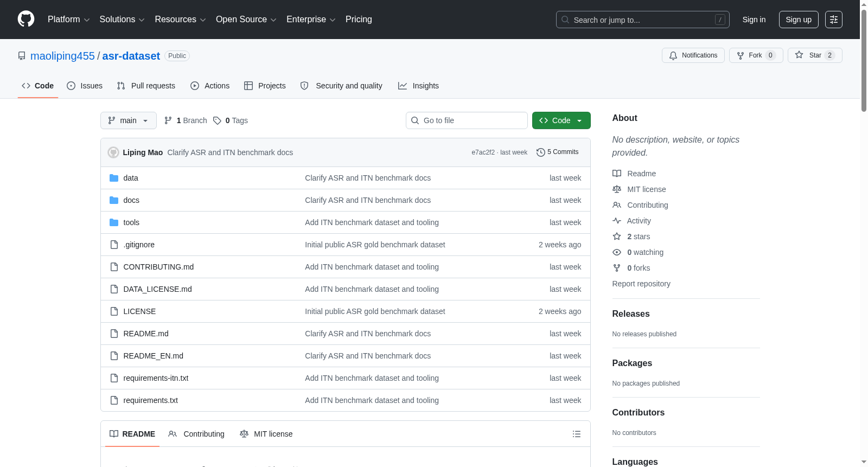This screenshot has width=868, height=467.
Task: Focus the Search or jump to field
Action: [643, 20]
